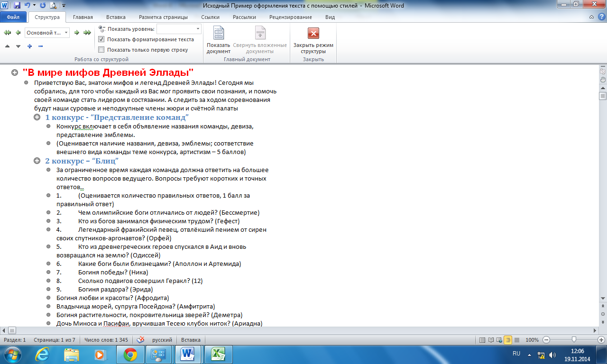Undo the last action
Image resolution: width=607 pixels, height=364 pixels.
(27, 6)
